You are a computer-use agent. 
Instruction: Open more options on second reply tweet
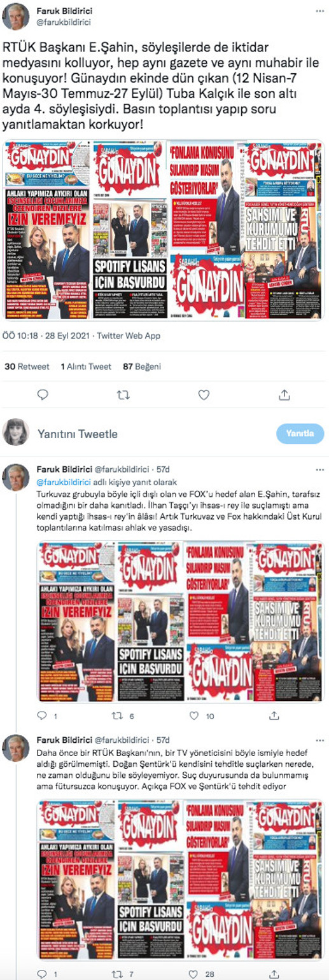pyautogui.click(x=319, y=740)
